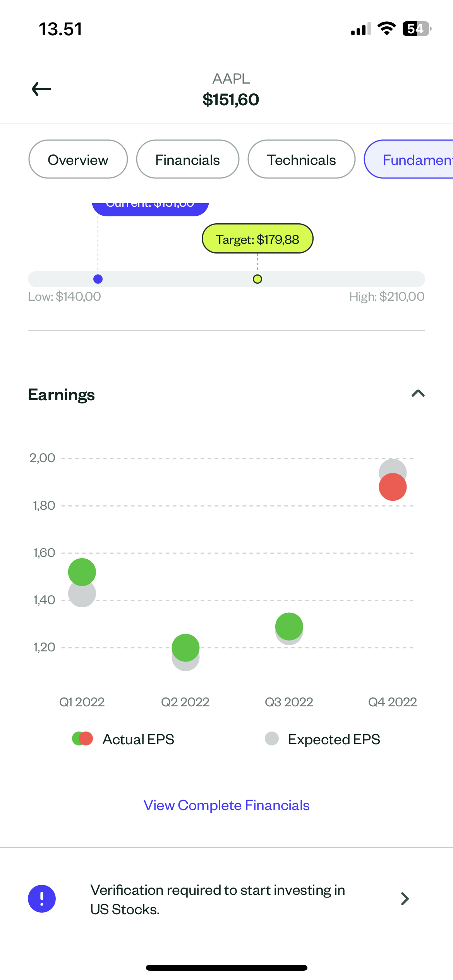Tap the cellular signal bars icon

tap(360, 29)
